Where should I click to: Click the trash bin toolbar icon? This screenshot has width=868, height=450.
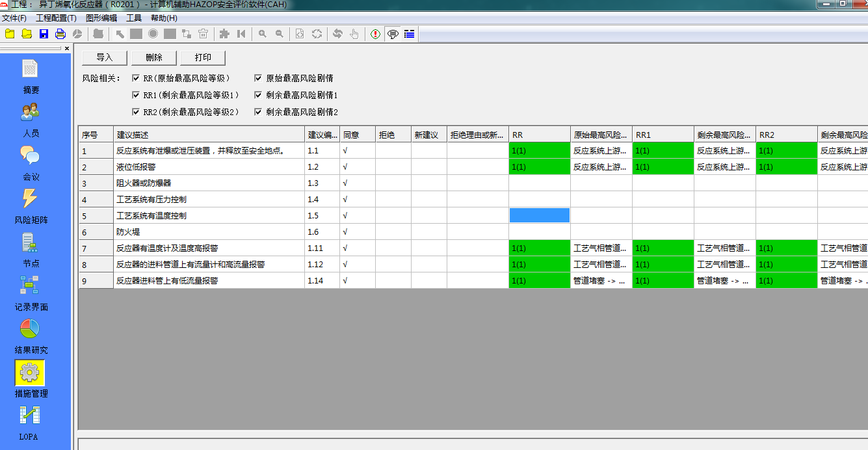204,34
